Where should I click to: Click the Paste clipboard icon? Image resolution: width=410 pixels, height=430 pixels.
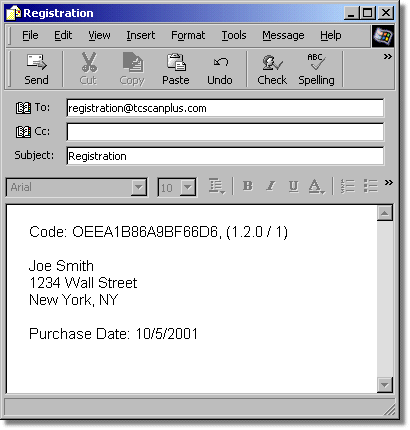[176, 62]
